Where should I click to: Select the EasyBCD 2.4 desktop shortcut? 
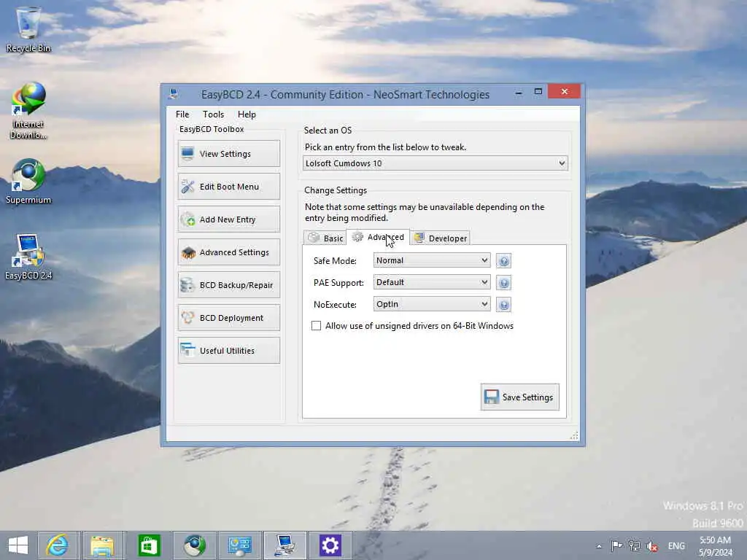pos(28,257)
